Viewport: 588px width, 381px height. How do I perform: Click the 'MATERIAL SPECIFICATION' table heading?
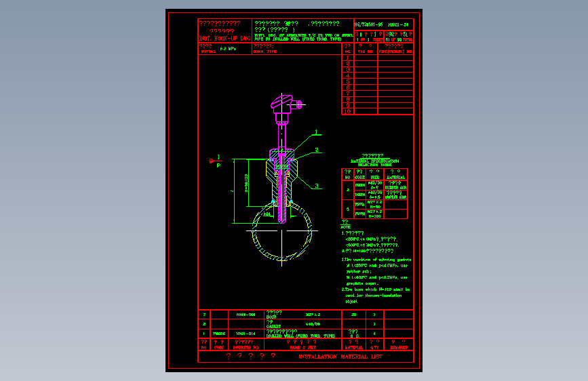pyautogui.click(x=374, y=161)
